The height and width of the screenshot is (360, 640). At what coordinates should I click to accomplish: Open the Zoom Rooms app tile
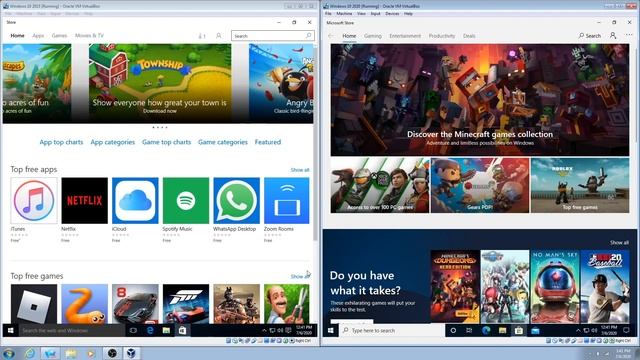tap(287, 200)
